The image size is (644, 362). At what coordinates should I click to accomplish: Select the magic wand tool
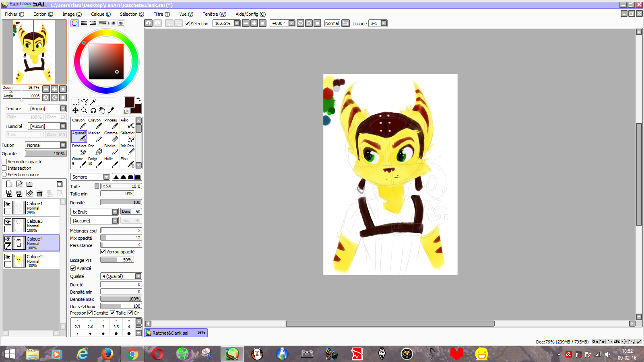pos(93,102)
